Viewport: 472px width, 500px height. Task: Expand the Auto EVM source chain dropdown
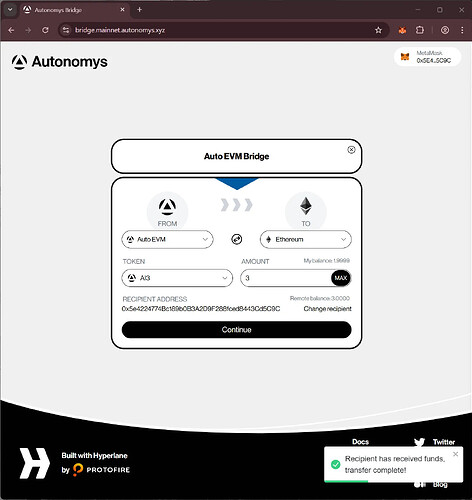tap(167, 239)
